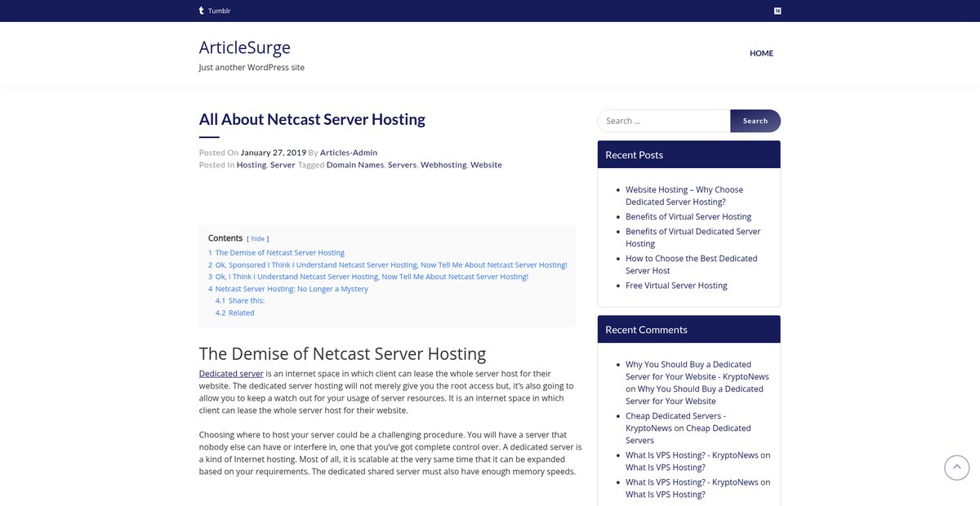Go to the ArticleSurge site title
The width and height of the screenshot is (980, 506).
pyautogui.click(x=245, y=47)
